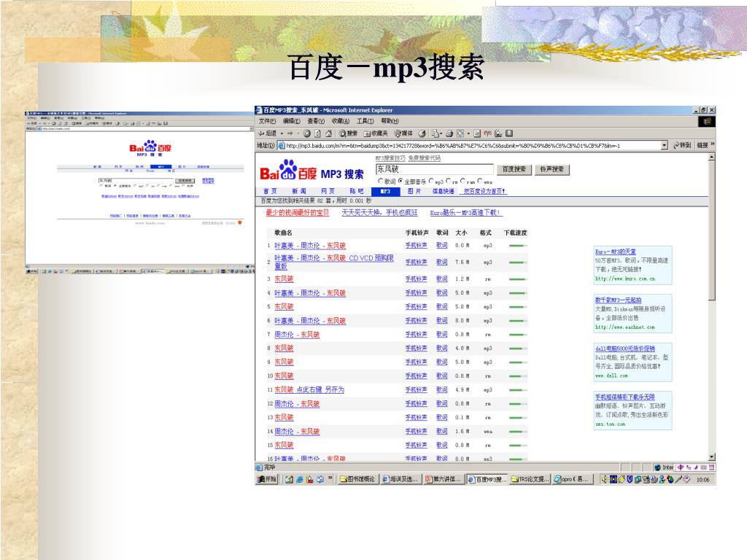Click the IE Refresh page icon
Viewport: 747px width, 560px height.
[x=318, y=133]
